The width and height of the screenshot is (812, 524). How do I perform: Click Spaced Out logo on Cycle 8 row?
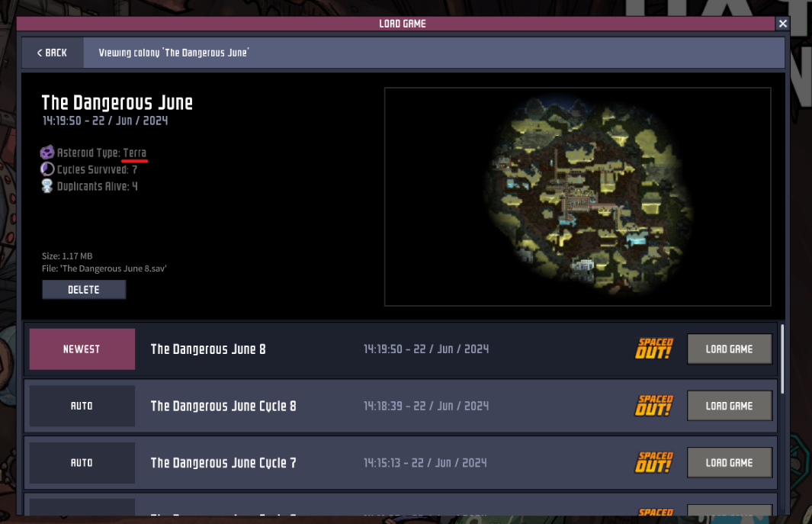pos(654,406)
